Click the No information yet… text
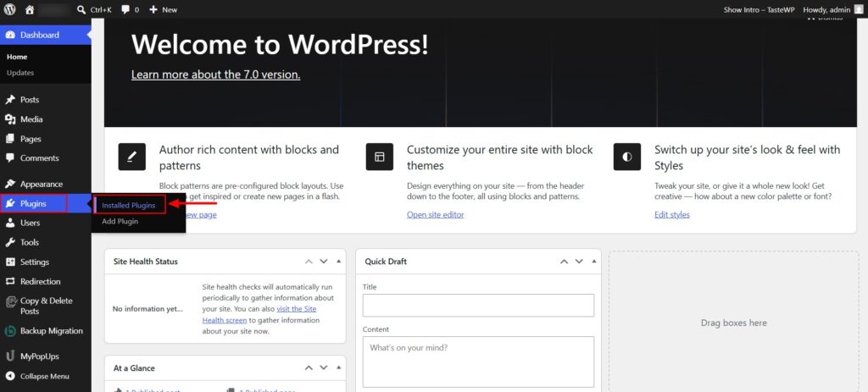The height and width of the screenshot is (392, 868). click(147, 309)
